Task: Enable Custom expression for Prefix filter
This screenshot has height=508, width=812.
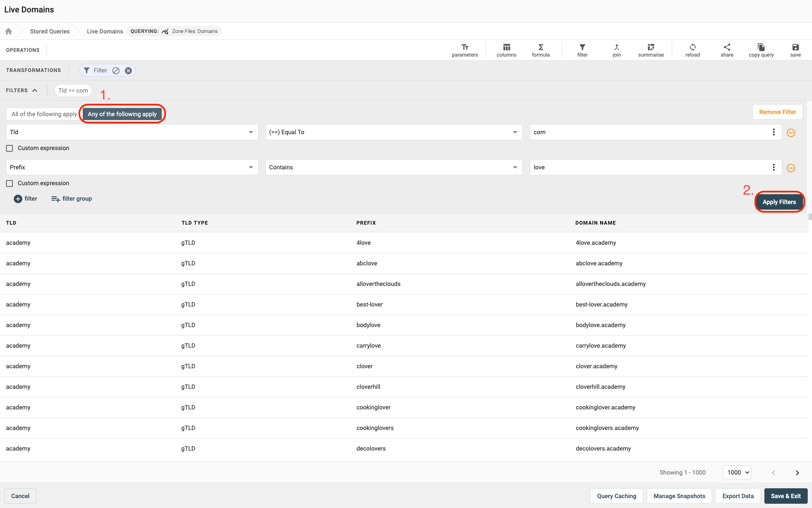Action: click(9, 183)
